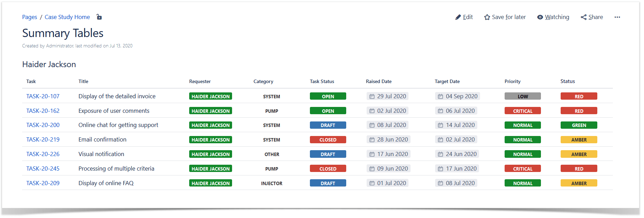Click the Title column header
This screenshot has width=644, height=218.
click(x=83, y=81)
